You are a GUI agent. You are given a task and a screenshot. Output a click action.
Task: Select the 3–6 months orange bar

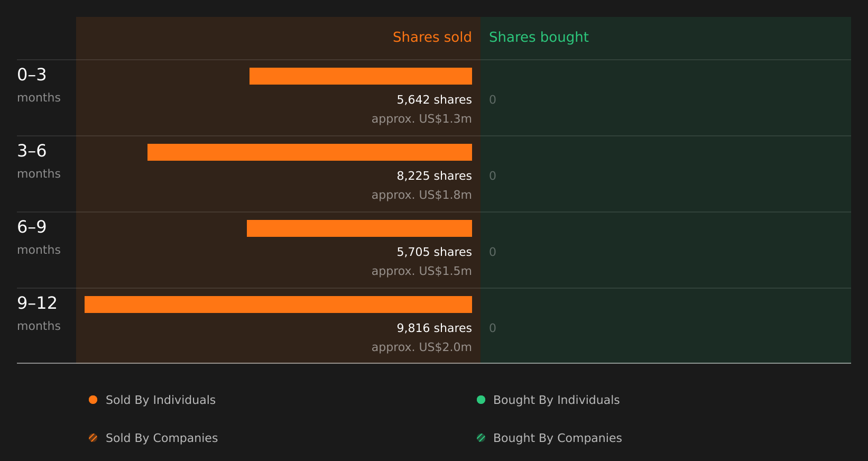pos(310,152)
